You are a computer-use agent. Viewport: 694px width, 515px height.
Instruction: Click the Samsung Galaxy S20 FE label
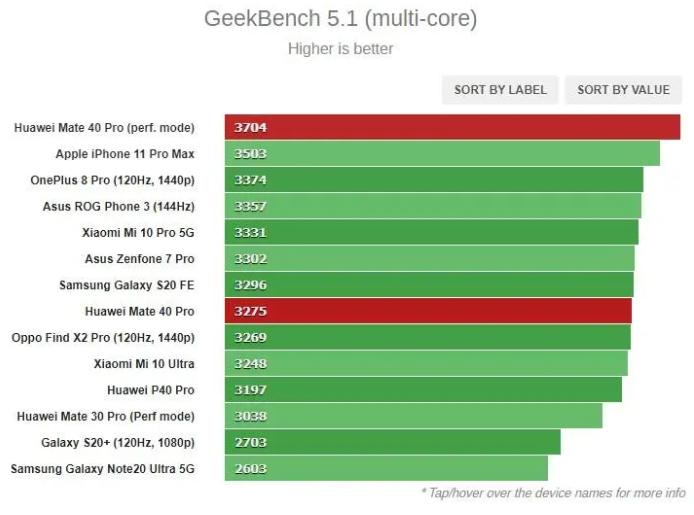tap(126, 285)
